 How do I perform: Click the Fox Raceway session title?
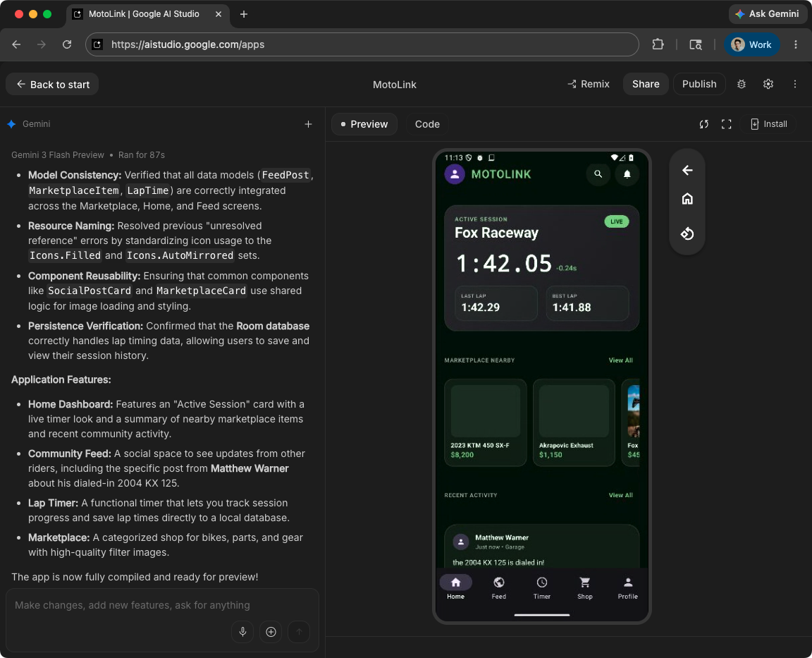[497, 233]
